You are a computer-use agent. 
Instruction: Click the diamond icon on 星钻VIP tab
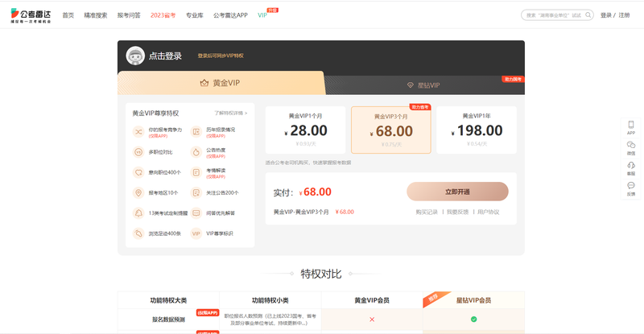(410, 85)
